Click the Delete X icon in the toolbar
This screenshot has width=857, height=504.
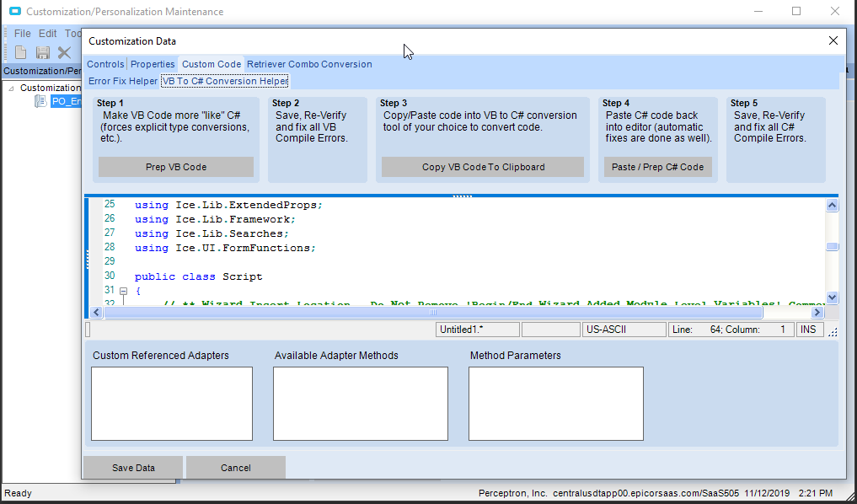pos(65,52)
